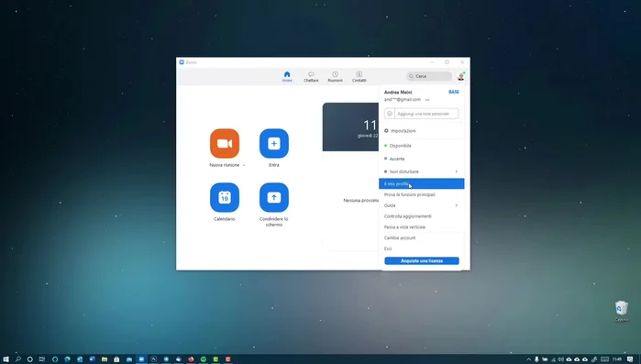Click the Zoom logo in the title bar
The height and width of the screenshot is (364, 641).
pos(182,62)
